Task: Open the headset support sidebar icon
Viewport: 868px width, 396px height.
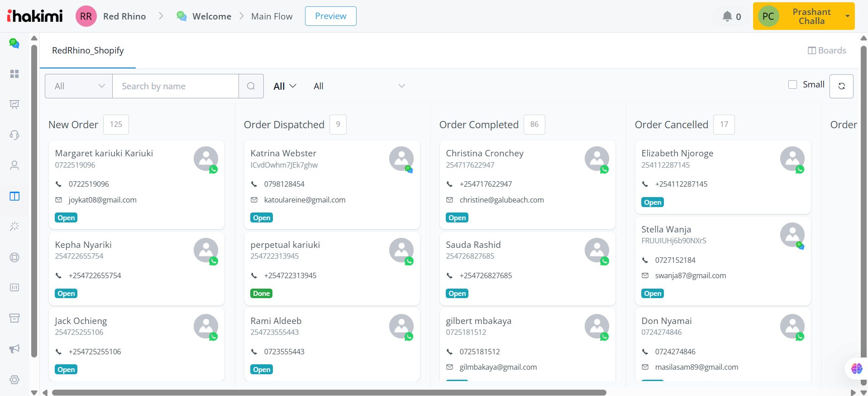Action: [14, 135]
